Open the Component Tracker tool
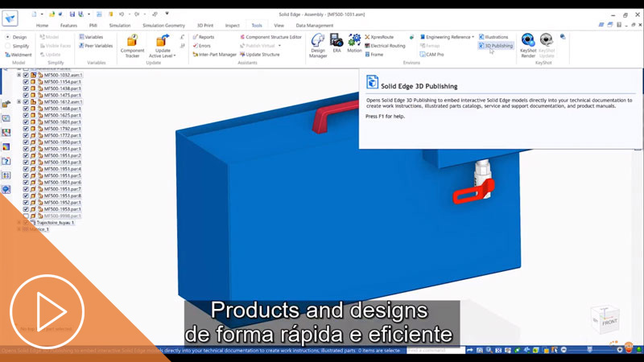Screen dimensions: 644x362 tap(132, 45)
